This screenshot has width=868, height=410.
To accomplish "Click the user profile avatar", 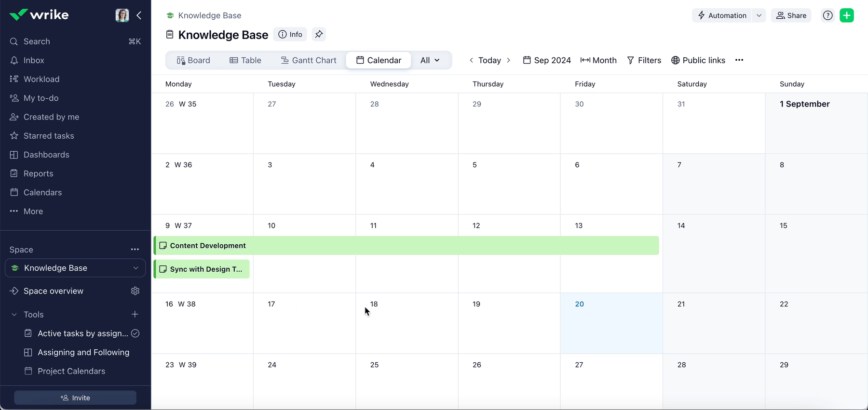I will [x=122, y=15].
